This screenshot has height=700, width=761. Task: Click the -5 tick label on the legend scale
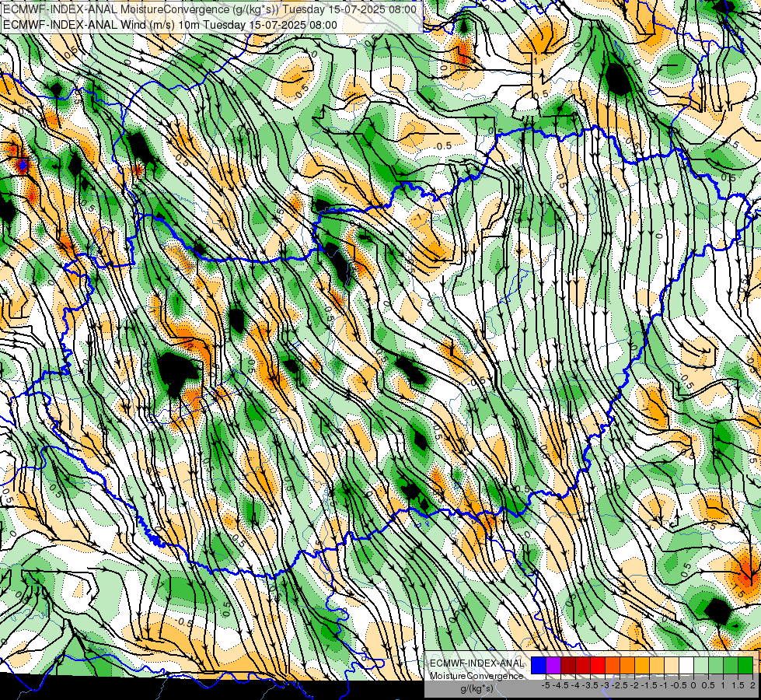(546, 685)
